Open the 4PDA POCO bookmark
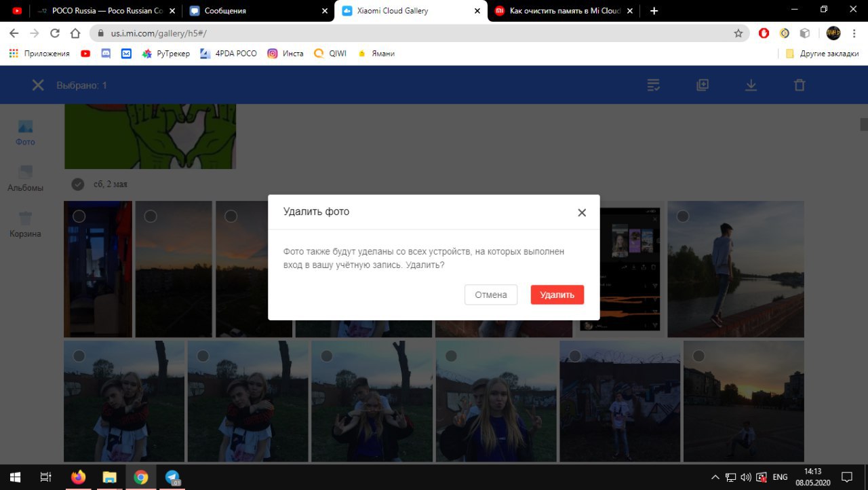Viewport: 868px width, 490px height. pos(229,54)
